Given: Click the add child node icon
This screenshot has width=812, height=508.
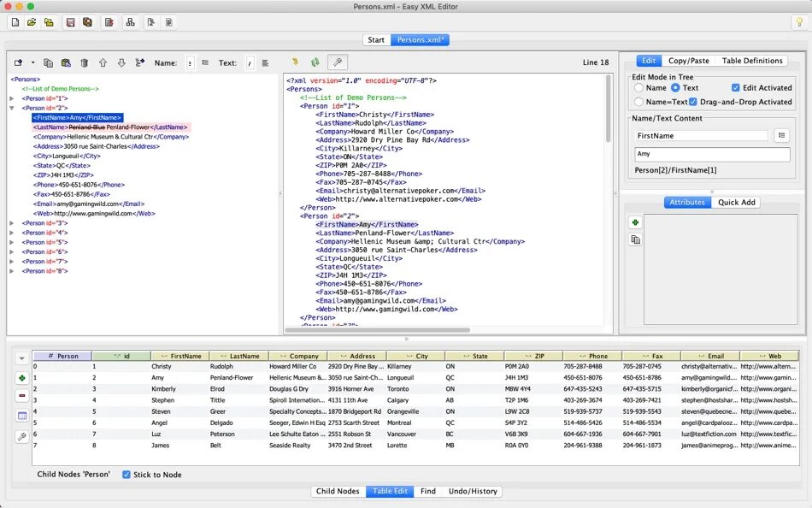Looking at the screenshot, I should [x=140, y=62].
